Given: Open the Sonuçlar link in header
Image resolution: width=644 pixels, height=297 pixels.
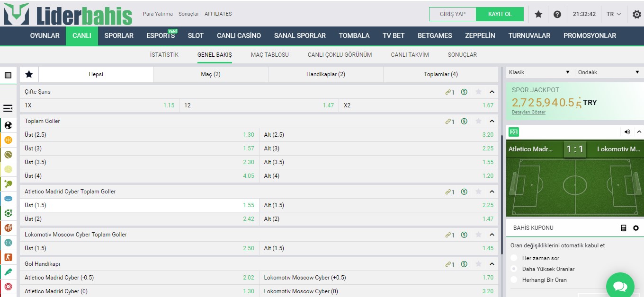Looking at the screenshot, I should 188,14.
